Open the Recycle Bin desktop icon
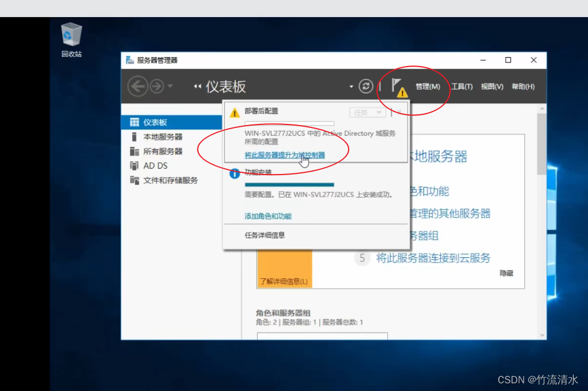Image resolution: width=588 pixels, height=391 pixels. click(71, 40)
